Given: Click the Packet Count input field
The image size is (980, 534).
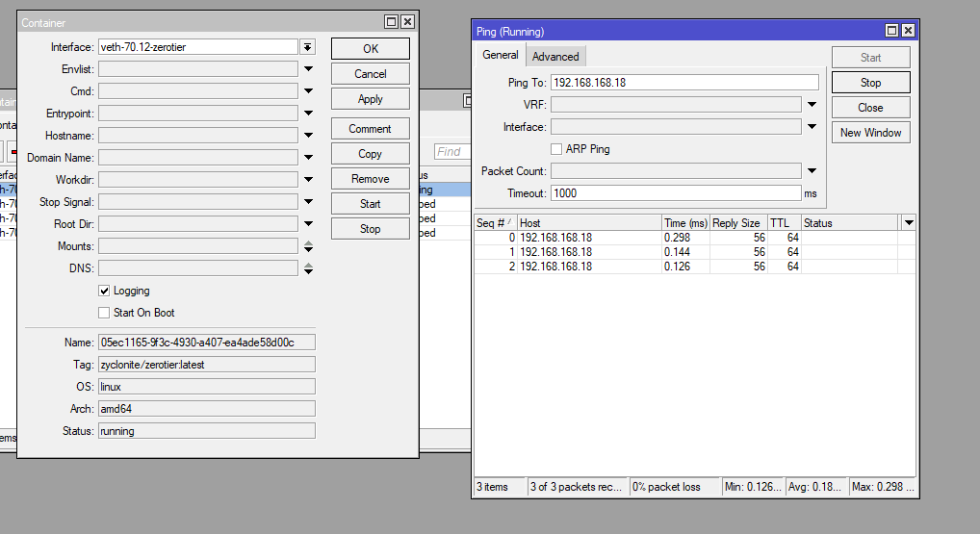Looking at the screenshot, I should pyautogui.click(x=676, y=171).
